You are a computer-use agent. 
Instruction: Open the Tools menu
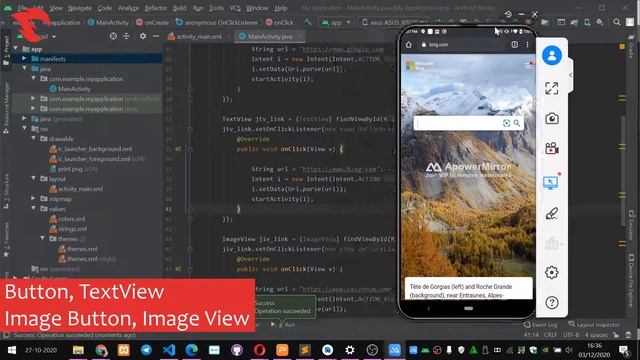[216, 8]
